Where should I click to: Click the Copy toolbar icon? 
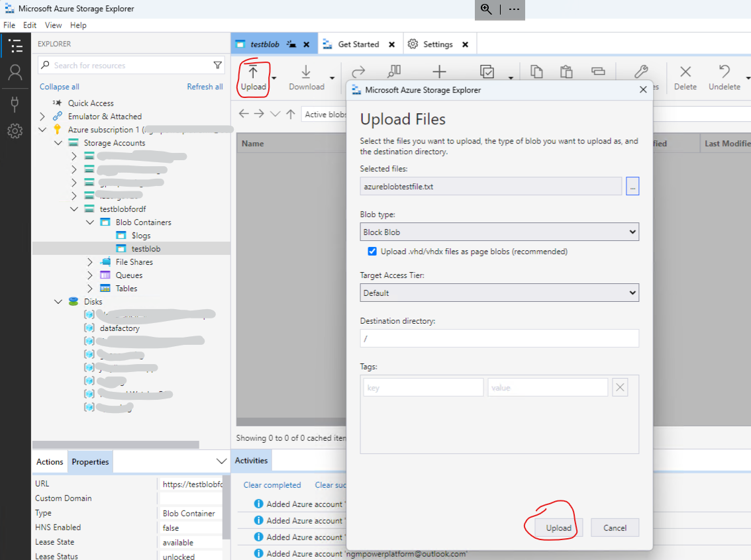point(536,71)
